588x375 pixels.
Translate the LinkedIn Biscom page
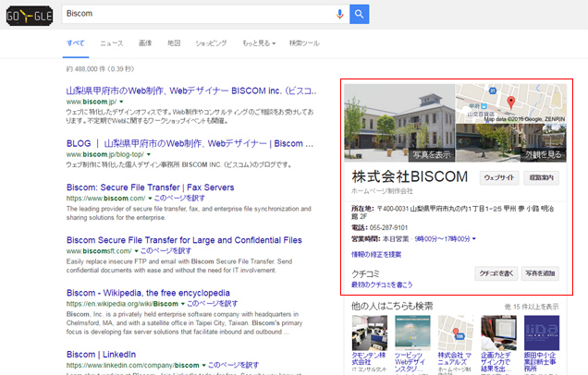(x=233, y=365)
